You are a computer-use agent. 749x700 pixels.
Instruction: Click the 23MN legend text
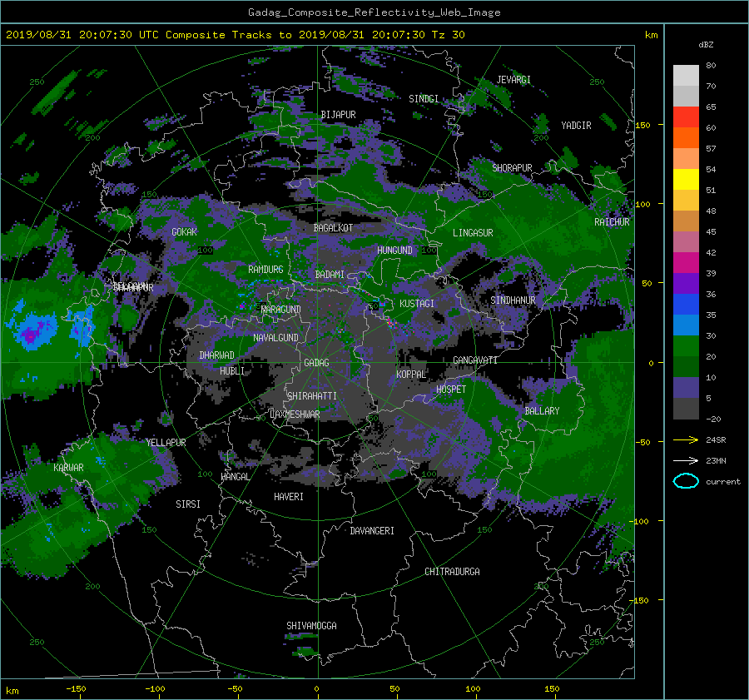(716, 460)
